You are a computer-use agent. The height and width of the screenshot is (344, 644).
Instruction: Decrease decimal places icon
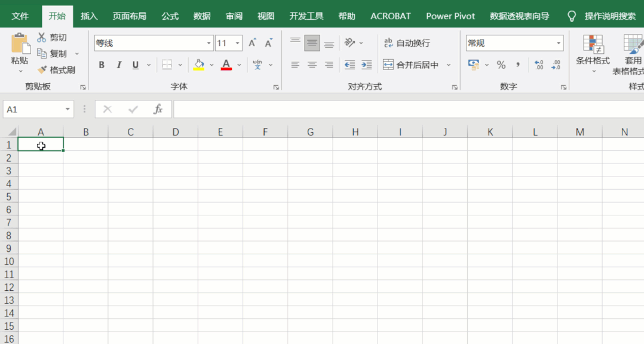[556, 65]
